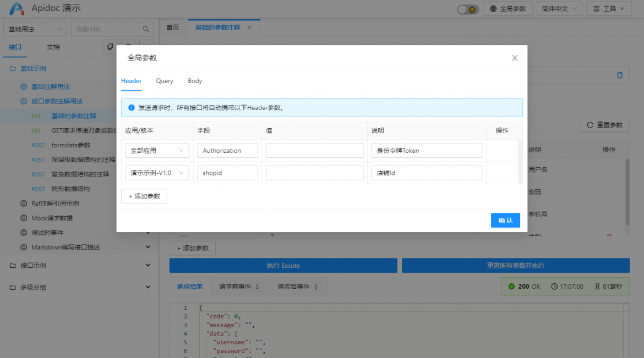Click the 17:07:00 response time
Image resolution: width=644 pixels, height=358 pixels.
pyautogui.click(x=567, y=287)
